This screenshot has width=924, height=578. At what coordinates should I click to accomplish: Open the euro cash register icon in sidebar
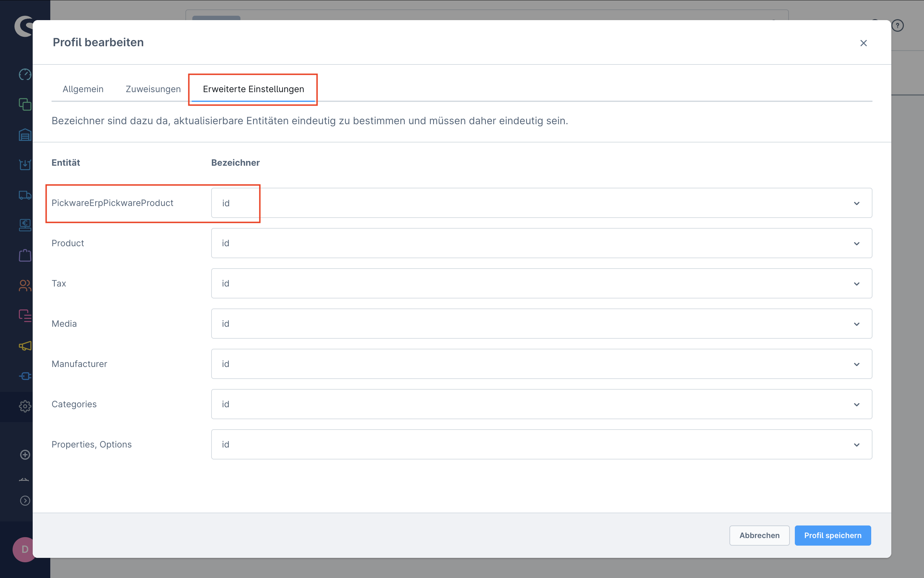25,225
